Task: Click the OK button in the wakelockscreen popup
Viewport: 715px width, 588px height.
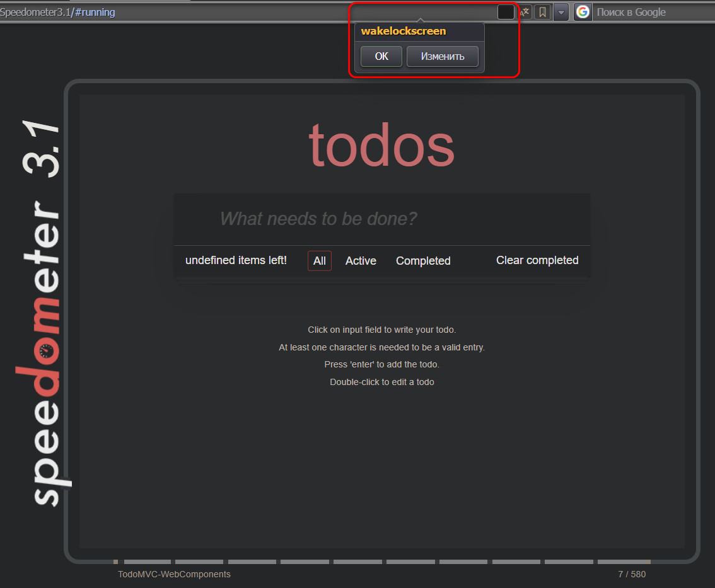Action: click(381, 57)
